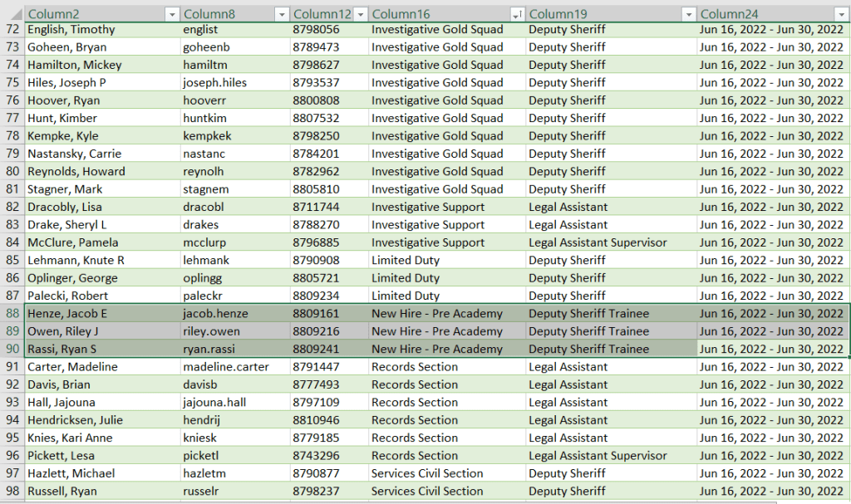Expand the Column19 filter dropdown
Screen dimensions: 851x504
687,14
